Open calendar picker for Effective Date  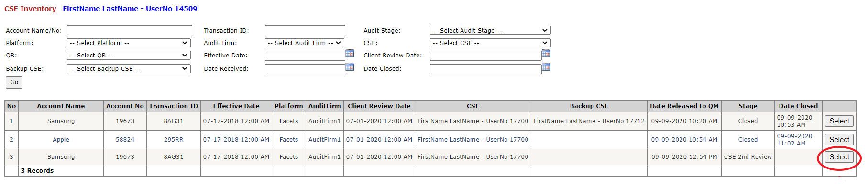click(x=350, y=54)
